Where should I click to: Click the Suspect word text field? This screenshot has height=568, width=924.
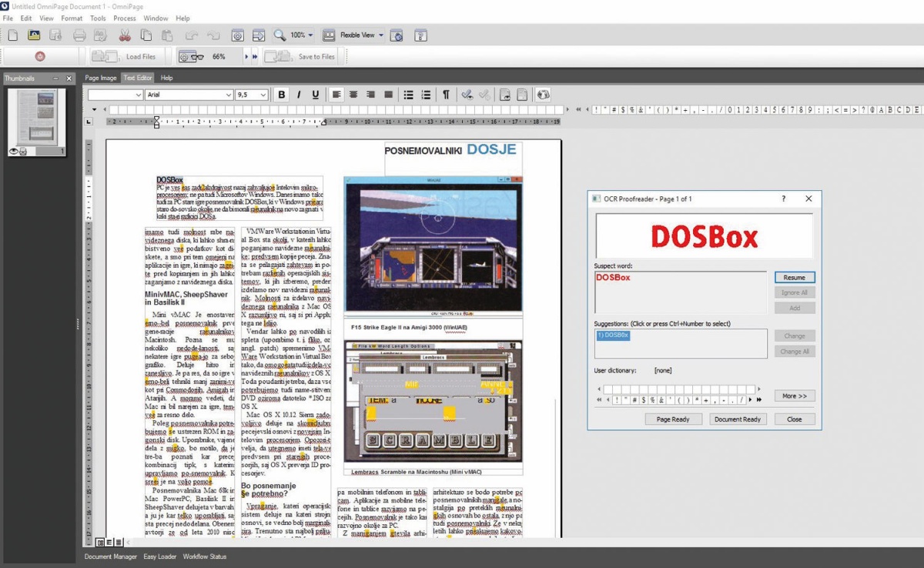pyautogui.click(x=681, y=292)
